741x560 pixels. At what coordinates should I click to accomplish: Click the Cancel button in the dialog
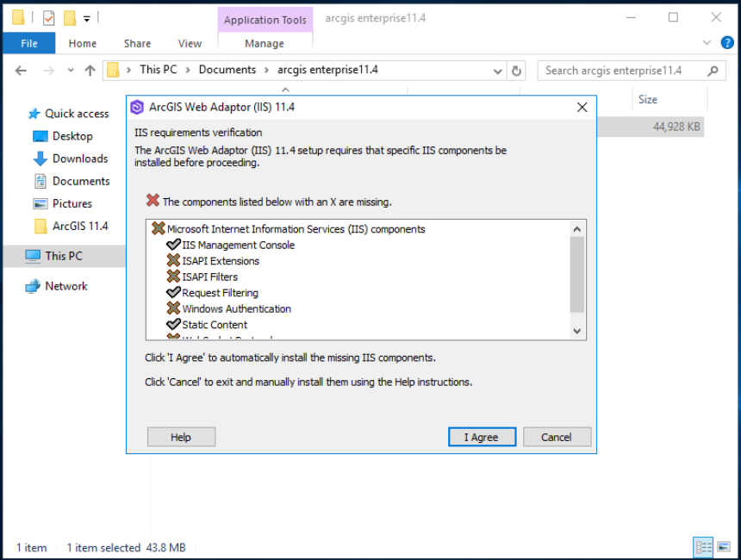point(557,437)
